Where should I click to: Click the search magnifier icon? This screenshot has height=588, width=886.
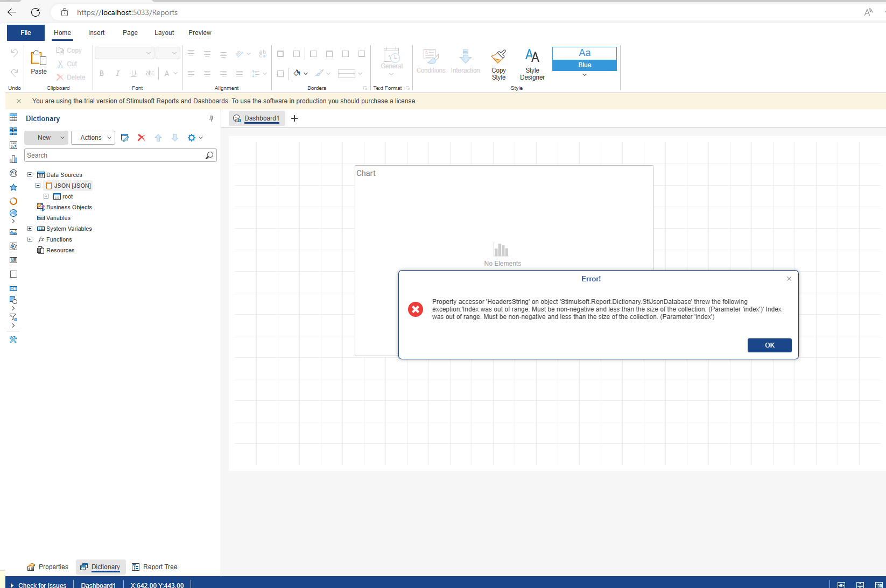click(x=209, y=155)
